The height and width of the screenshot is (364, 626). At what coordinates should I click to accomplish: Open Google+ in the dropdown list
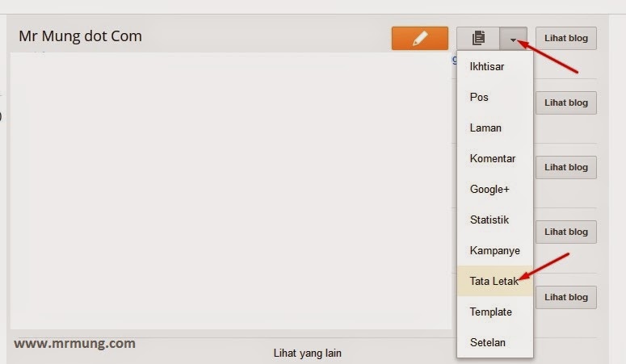494,189
